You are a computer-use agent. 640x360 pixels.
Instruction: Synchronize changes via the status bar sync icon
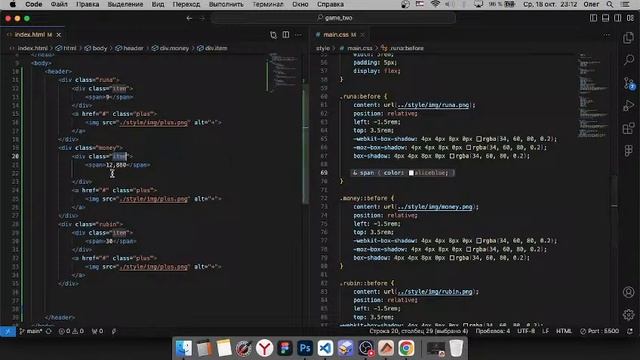coord(49,331)
